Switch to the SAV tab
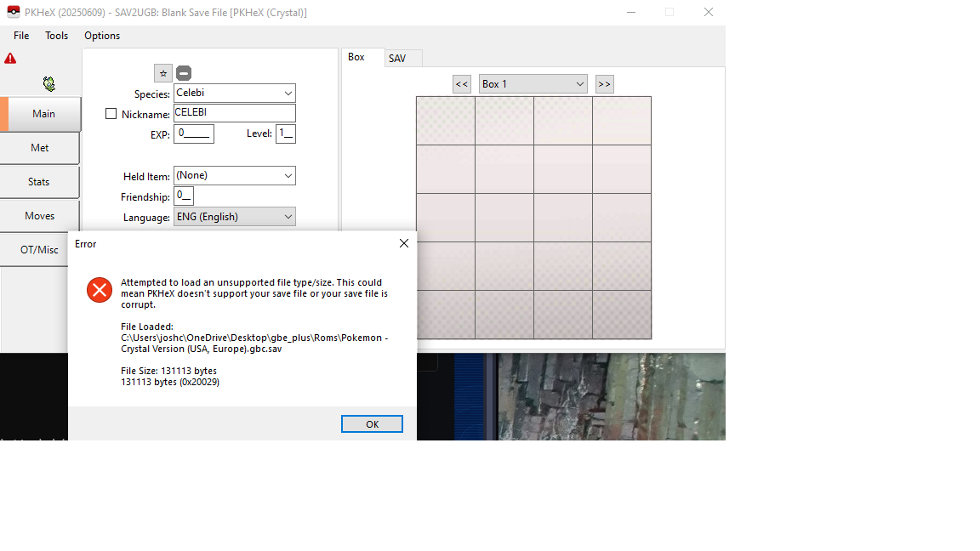The height and width of the screenshot is (551, 980). [397, 59]
